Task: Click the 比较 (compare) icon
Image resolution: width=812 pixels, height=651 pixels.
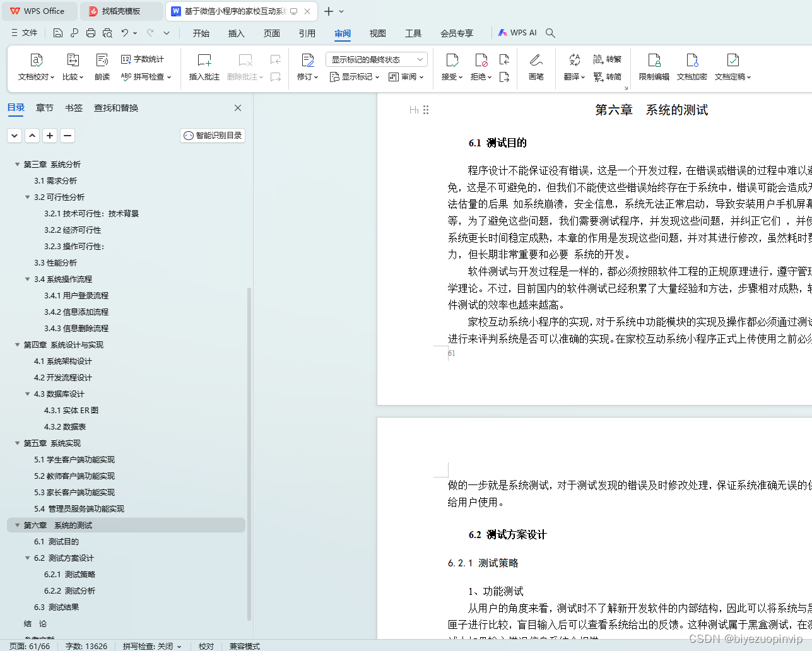Action: click(73, 60)
